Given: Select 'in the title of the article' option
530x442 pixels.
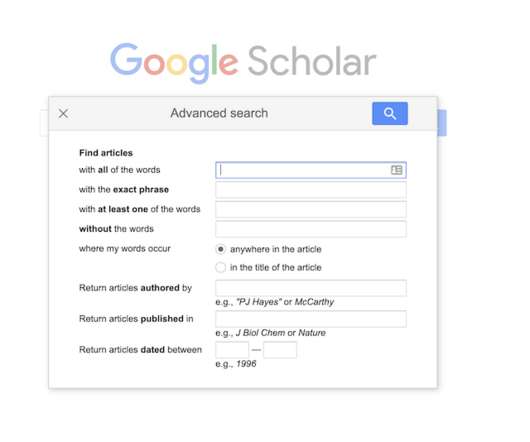Looking at the screenshot, I should 220,268.
